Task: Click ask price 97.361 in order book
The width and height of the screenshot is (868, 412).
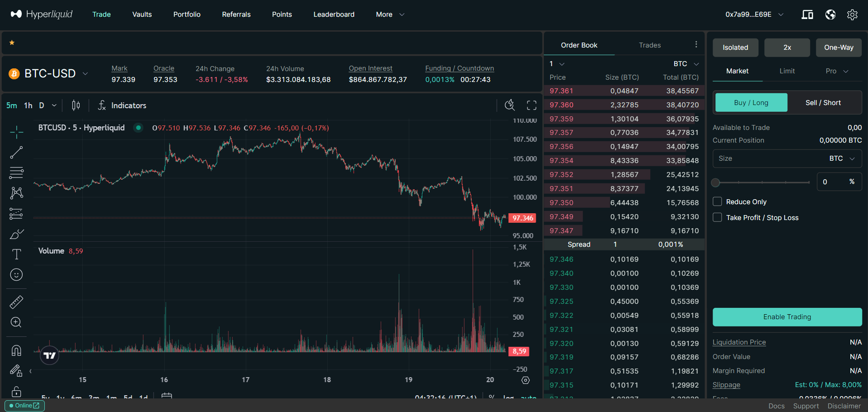Action: (x=561, y=91)
